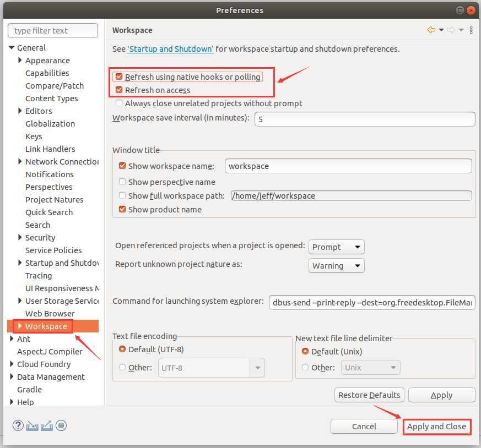Enable Show full workspace path checkbox
The image size is (481, 448).
pos(122,195)
